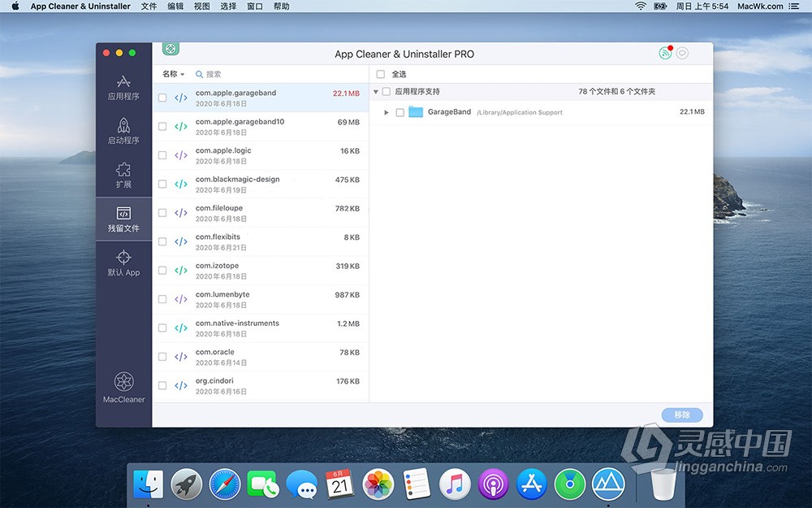This screenshot has width=812, height=508.
Task: Expand the GarageBand folder triangle
Action: pos(387,112)
